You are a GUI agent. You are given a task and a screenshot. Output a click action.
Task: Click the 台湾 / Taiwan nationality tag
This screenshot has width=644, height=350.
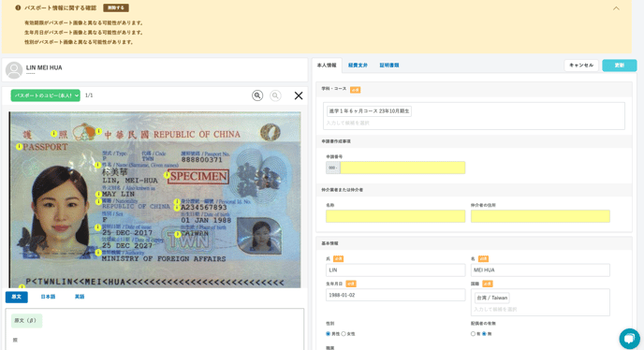coord(492,298)
